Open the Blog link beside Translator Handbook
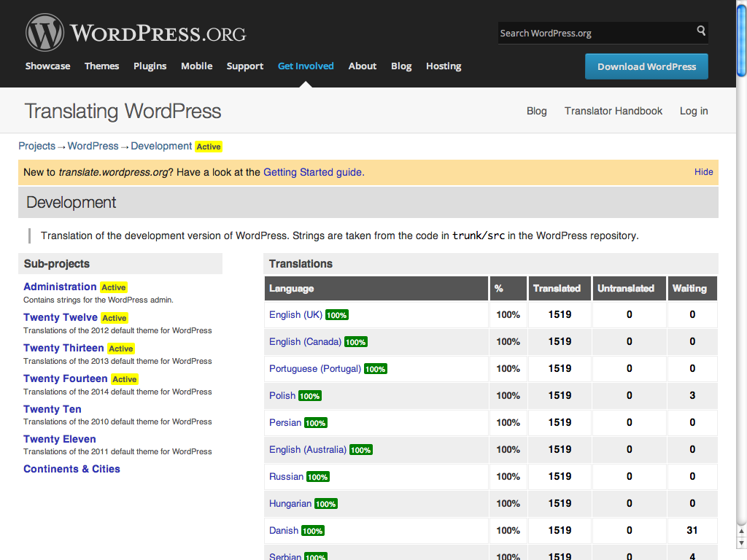 click(536, 111)
